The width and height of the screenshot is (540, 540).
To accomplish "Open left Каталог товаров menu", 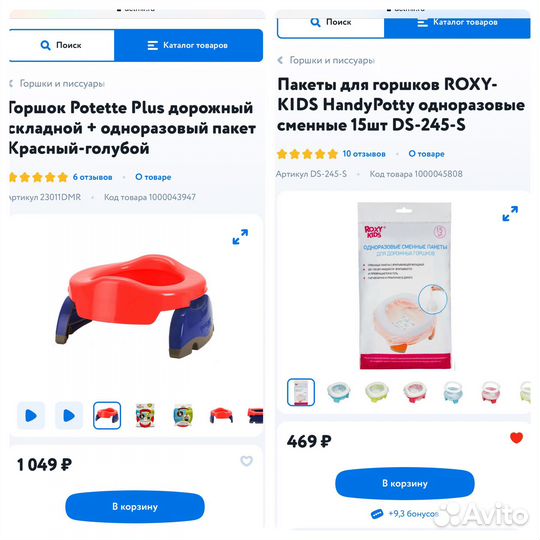I will tap(188, 45).
